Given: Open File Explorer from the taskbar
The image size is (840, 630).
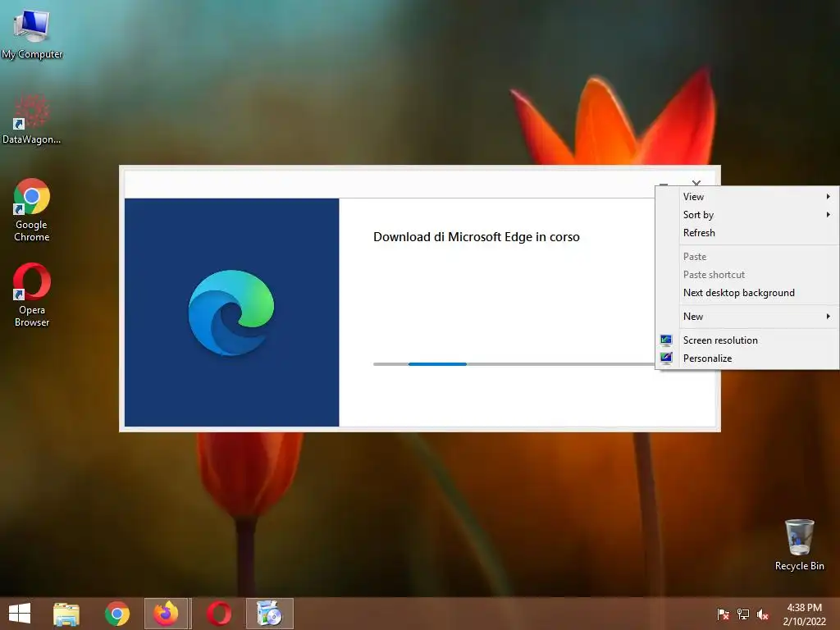Looking at the screenshot, I should click(x=66, y=614).
